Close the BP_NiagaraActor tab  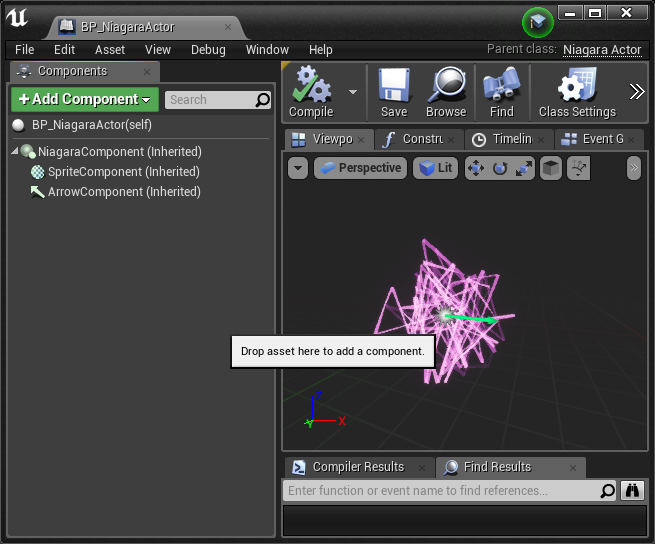coord(228,27)
